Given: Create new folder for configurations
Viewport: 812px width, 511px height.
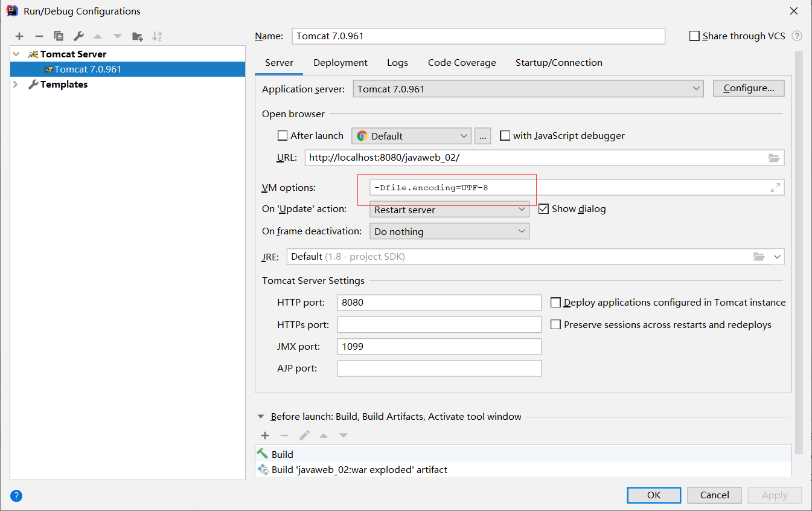Looking at the screenshot, I should click(x=138, y=36).
